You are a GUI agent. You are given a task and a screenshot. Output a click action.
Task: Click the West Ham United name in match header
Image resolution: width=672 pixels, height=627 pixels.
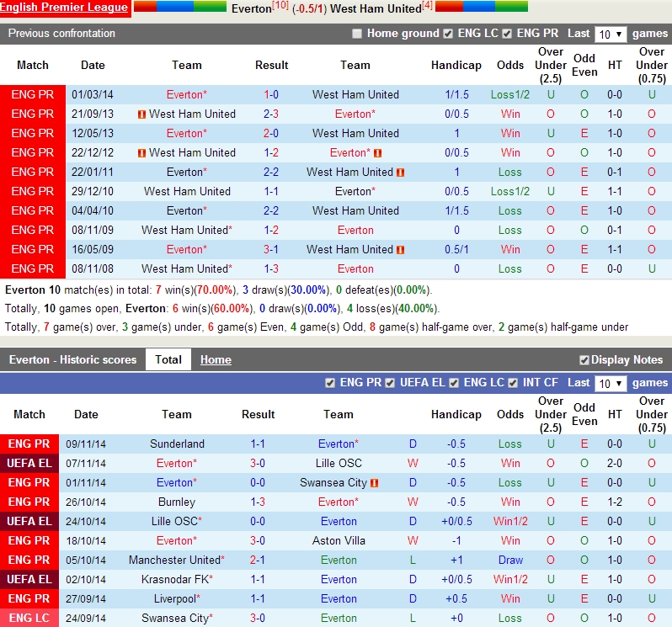(376, 8)
